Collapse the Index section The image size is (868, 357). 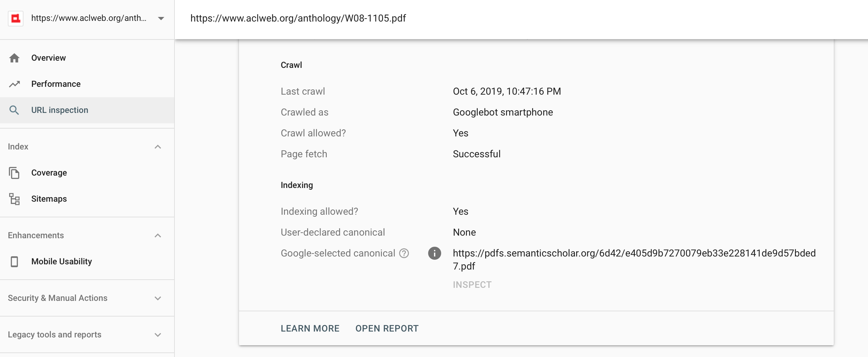tap(158, 147)
